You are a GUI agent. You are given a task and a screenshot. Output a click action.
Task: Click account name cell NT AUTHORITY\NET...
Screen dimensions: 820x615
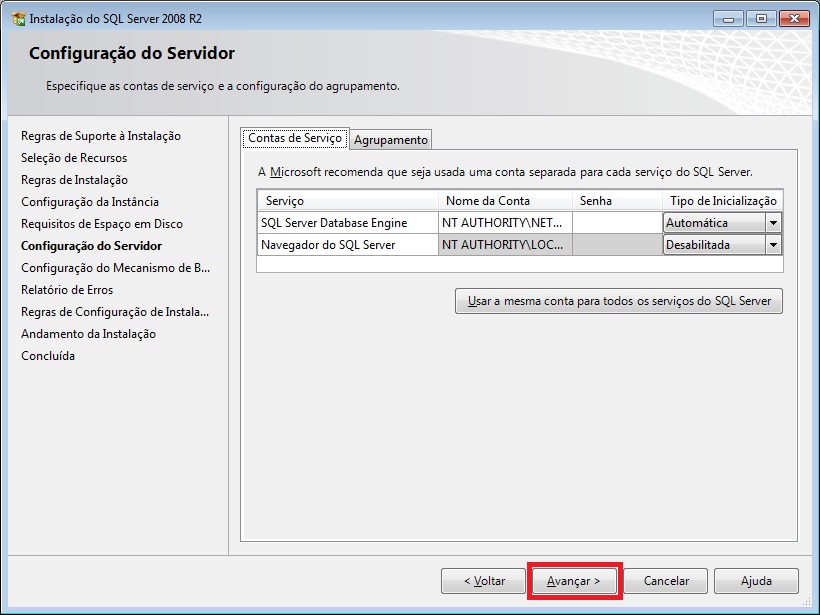[505, 223]
